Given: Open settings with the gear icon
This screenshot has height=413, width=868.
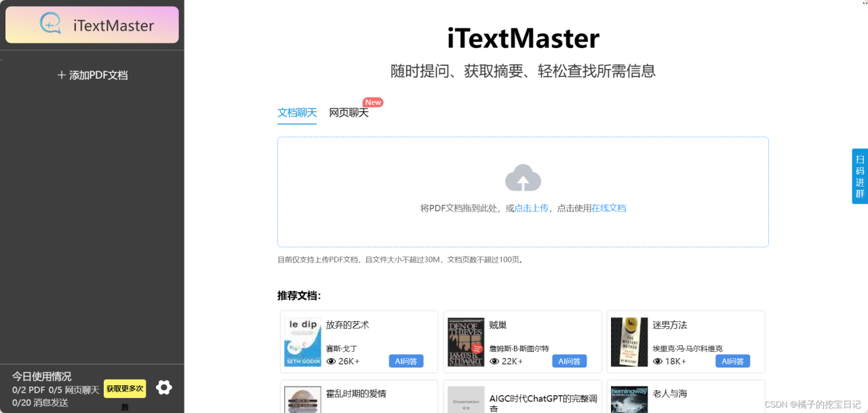Looking at the screenshot, I should 164,387.
